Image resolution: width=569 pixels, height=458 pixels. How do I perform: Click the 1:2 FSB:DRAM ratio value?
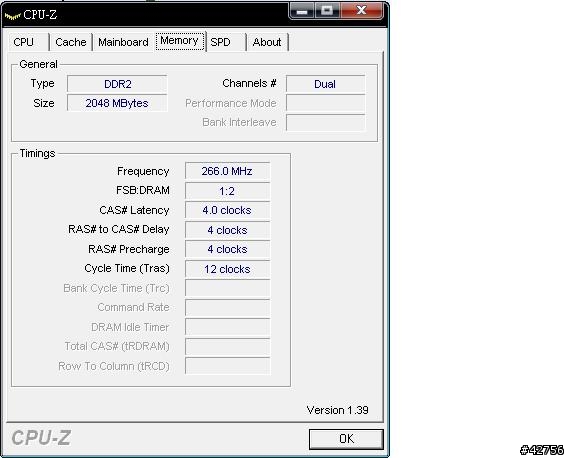(x=228, y=191)
